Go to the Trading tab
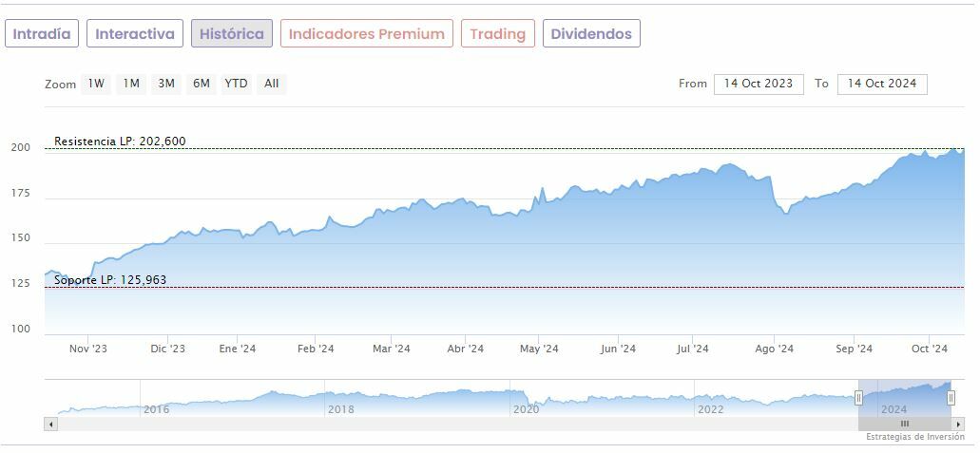 point(497,34)
